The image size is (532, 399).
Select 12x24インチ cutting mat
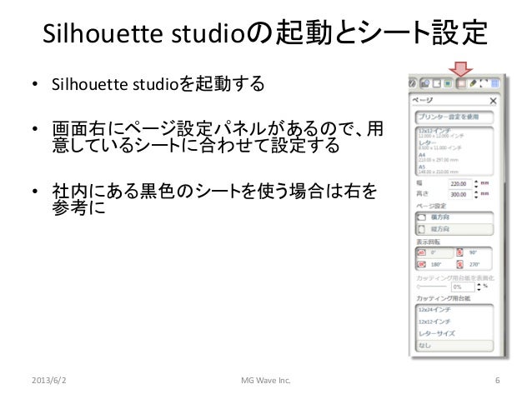pyautogui.click(x=454, y=310)
